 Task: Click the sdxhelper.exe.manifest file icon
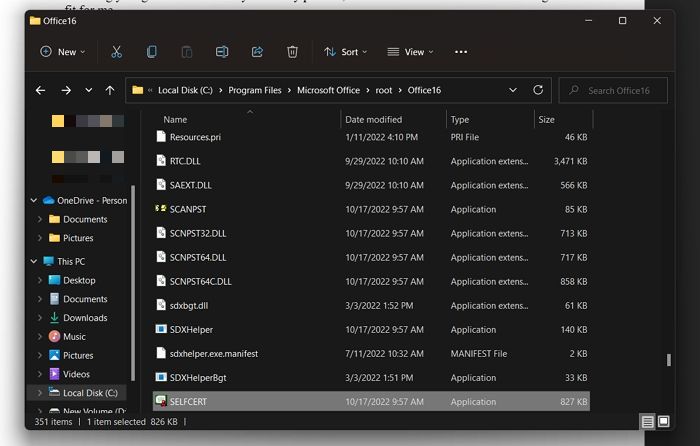[x=161, y=354]
